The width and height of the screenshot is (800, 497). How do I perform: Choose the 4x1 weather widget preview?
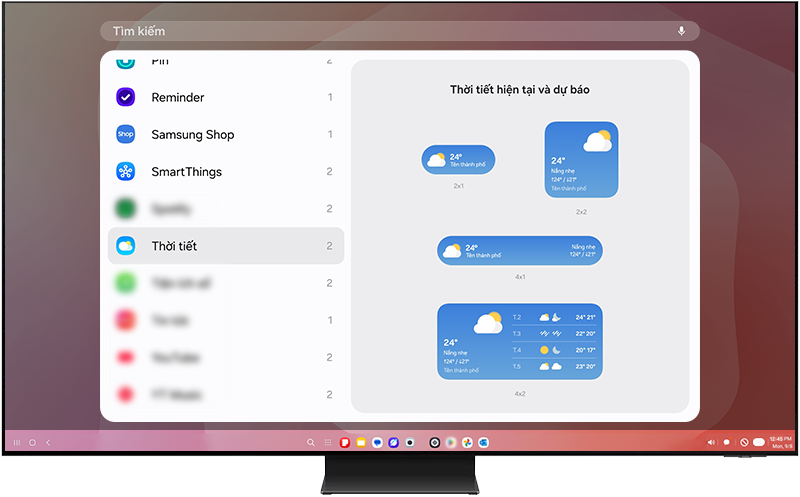[x=520, y=251]
